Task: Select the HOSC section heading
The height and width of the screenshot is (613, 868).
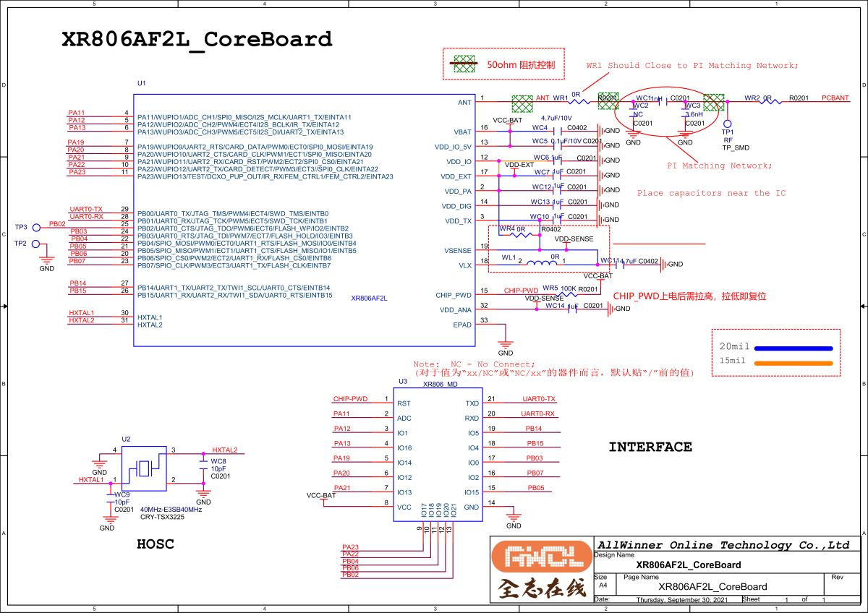Action: 156,544
